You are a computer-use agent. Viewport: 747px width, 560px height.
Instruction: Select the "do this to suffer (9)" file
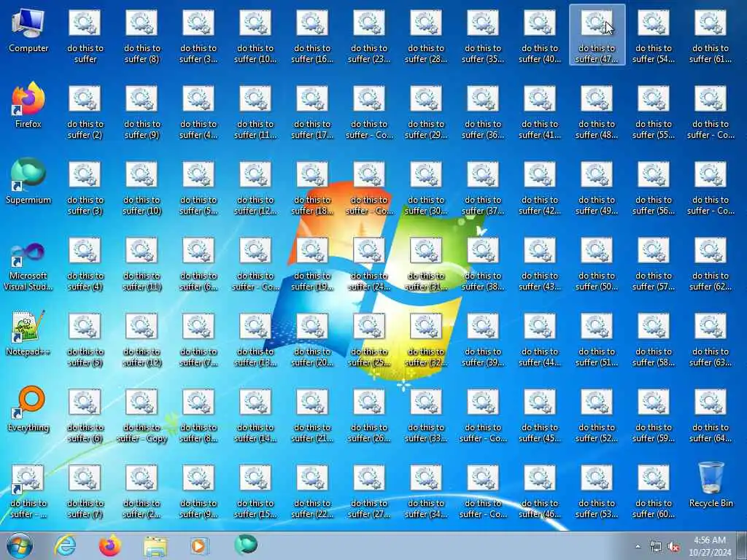pos(142,112)
